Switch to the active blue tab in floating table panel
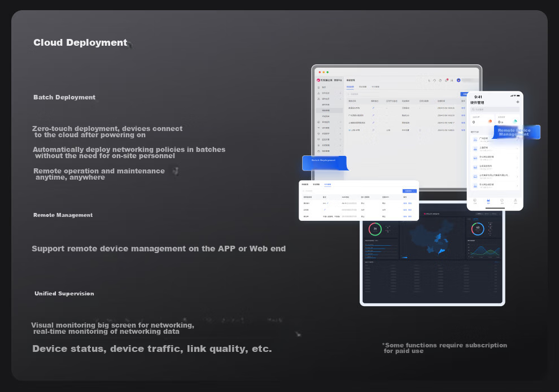This screenshot has width=559, height=392. click(328, 185)
